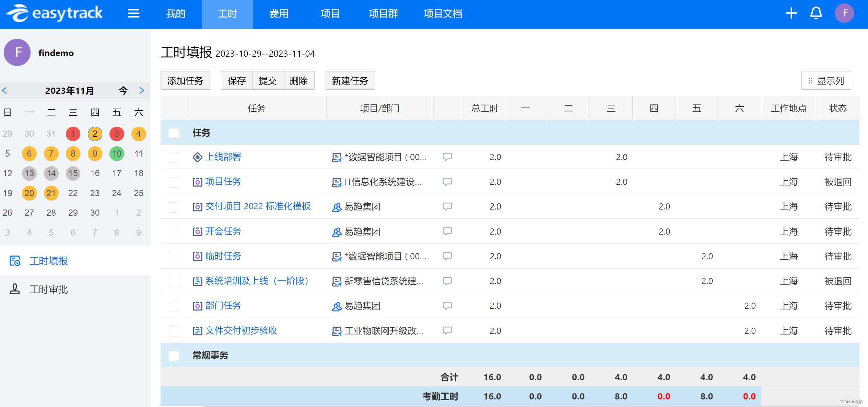The height and width of the screenshot is (407, 868).
Task: Click project icon beside 工业物联网升级改
Action: [x=337, y=331]
